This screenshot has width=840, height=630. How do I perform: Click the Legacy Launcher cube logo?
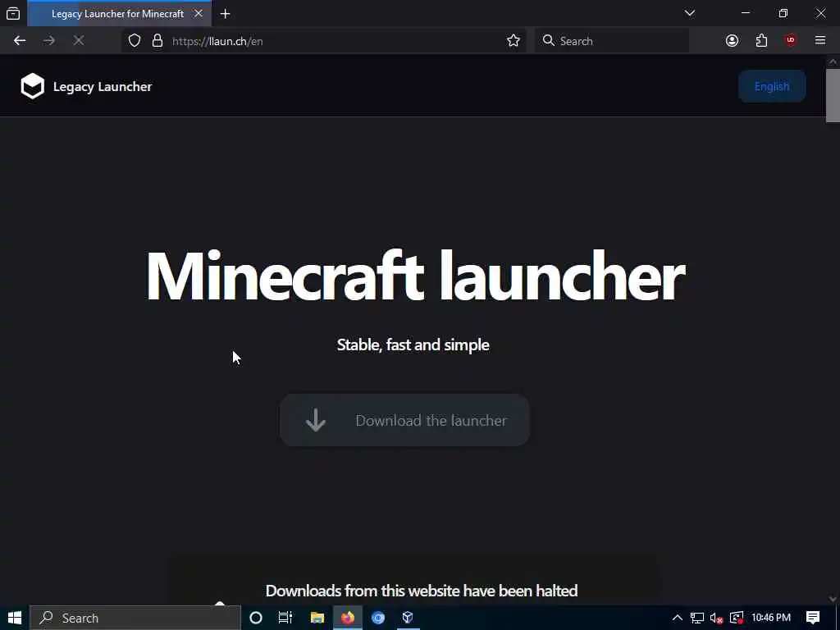tap(32, 86)
